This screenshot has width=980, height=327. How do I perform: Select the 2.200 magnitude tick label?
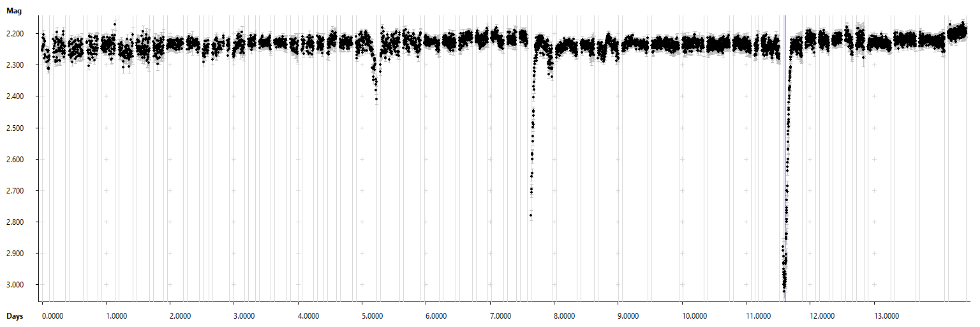click(x=15, y=34)
